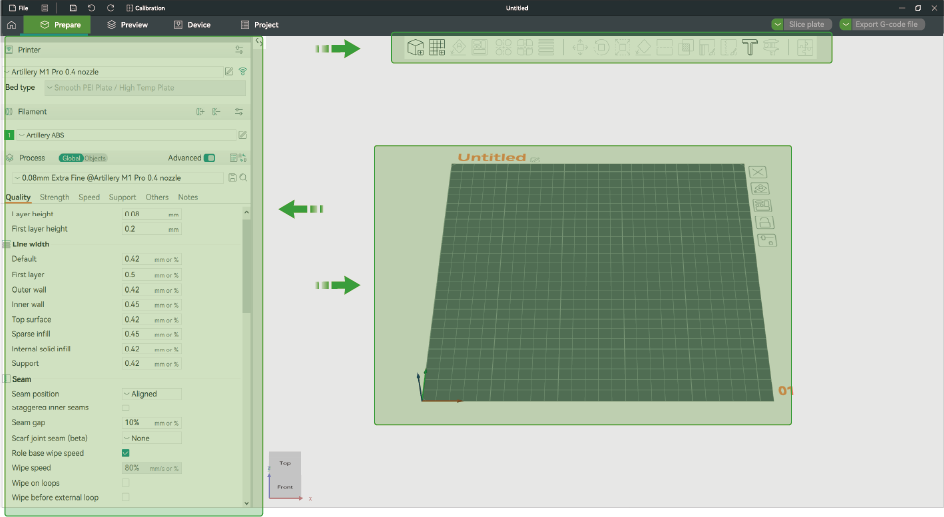
Task: Open the Strength settings tab
Action: point(54,197)
